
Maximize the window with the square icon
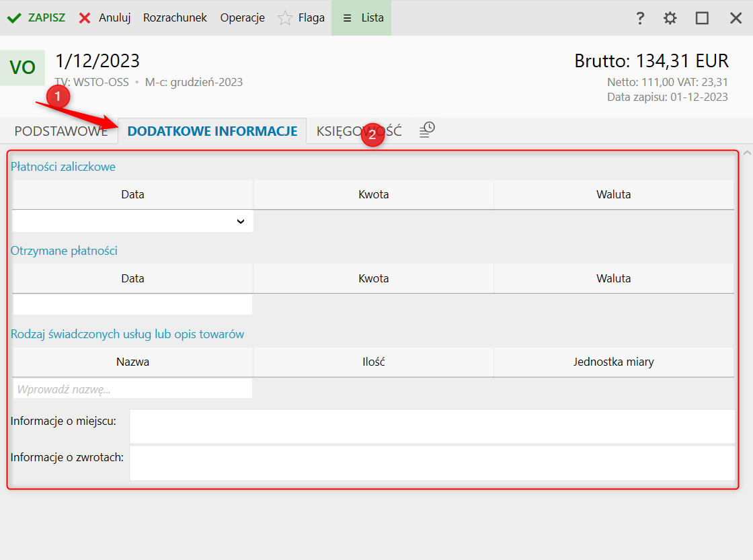point(702,18)
